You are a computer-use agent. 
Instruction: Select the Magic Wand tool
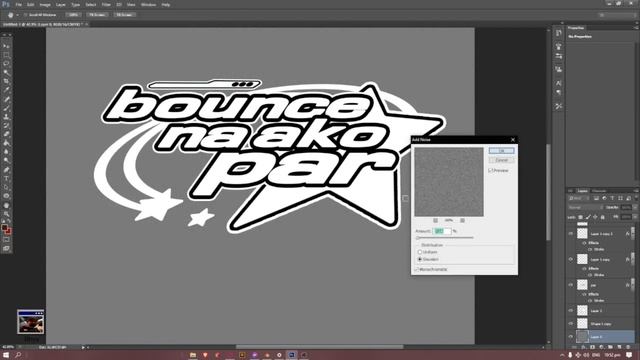pyautogui.click(x=6, y=73)
